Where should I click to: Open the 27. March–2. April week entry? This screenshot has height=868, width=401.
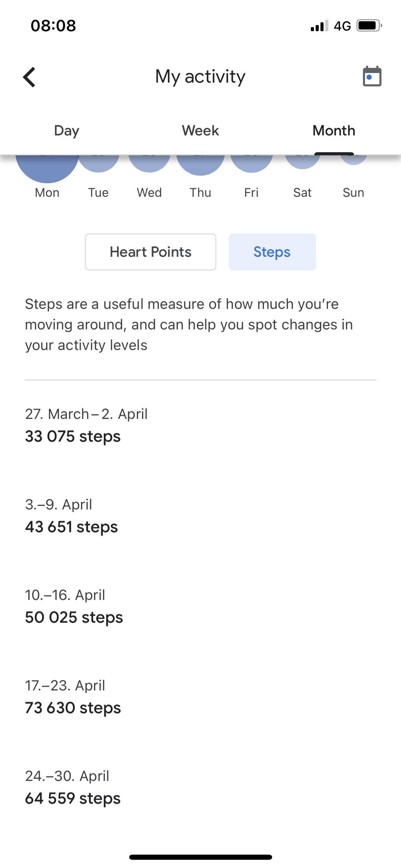(x=86, y=425)
